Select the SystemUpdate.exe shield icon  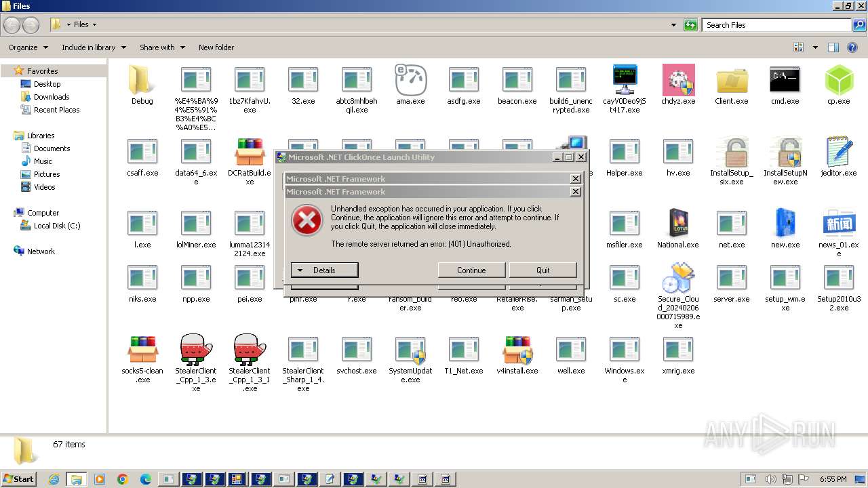[x=410, y=350]
